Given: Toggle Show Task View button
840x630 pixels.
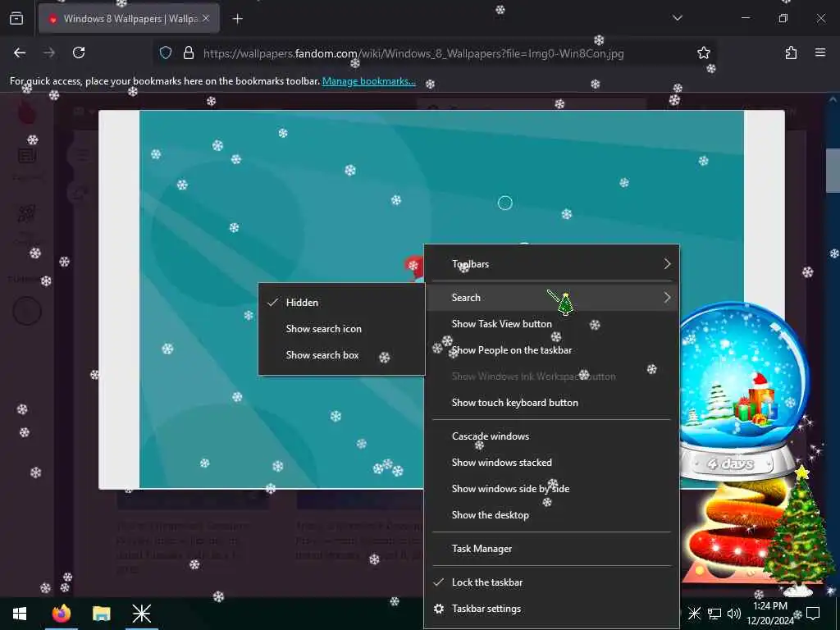Looking at the screenshot, I should click(x=552, y=323).
